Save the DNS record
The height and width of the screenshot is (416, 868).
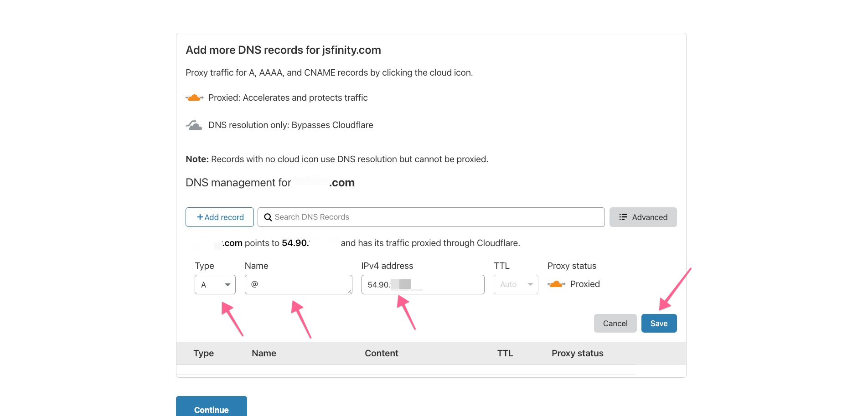659,324
